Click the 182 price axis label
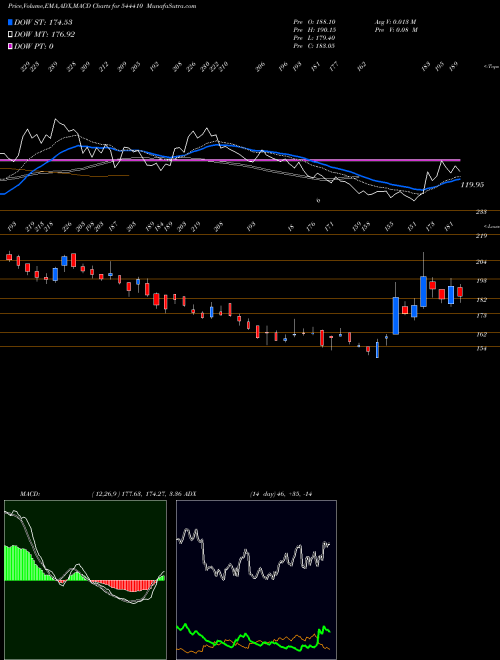This screenshot has width=500, height=660. click(x=481, y=300)
